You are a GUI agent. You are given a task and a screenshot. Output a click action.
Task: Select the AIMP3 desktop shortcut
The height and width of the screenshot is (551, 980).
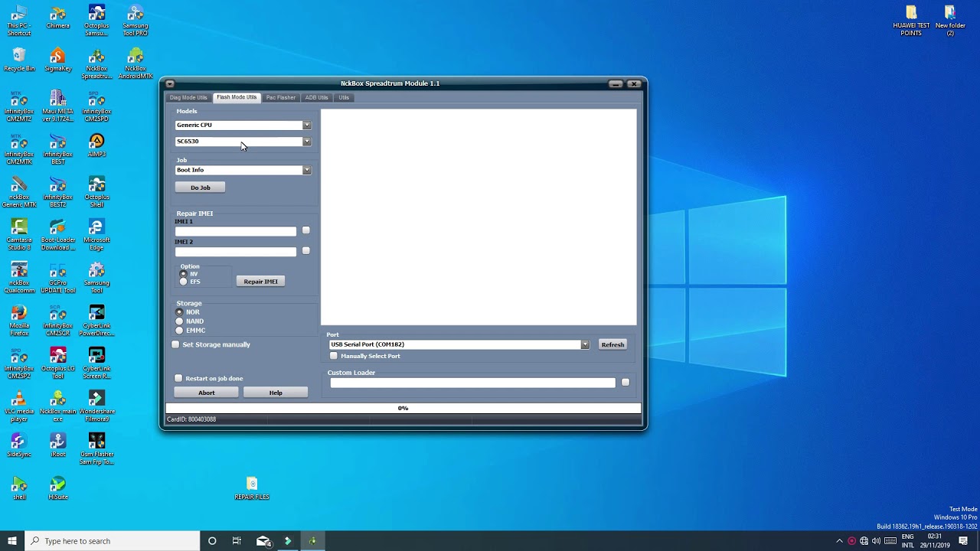(96, 145)
